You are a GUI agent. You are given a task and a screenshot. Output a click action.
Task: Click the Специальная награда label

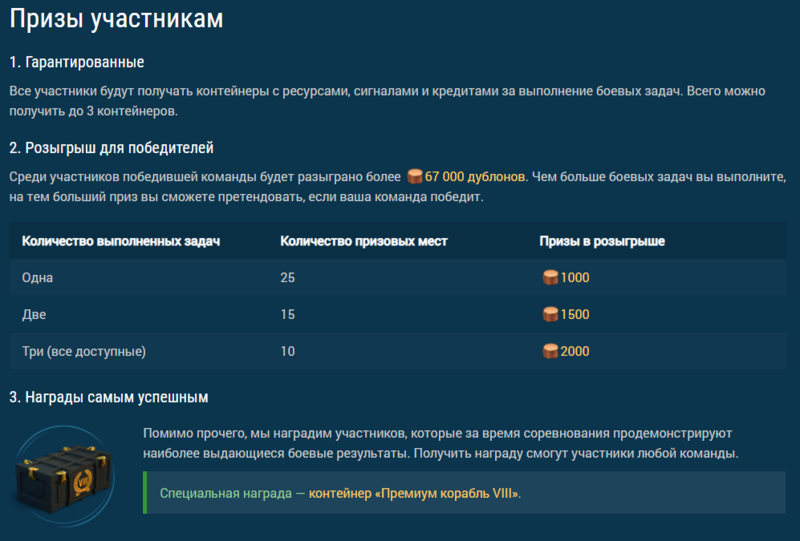[x=226, y=493]
